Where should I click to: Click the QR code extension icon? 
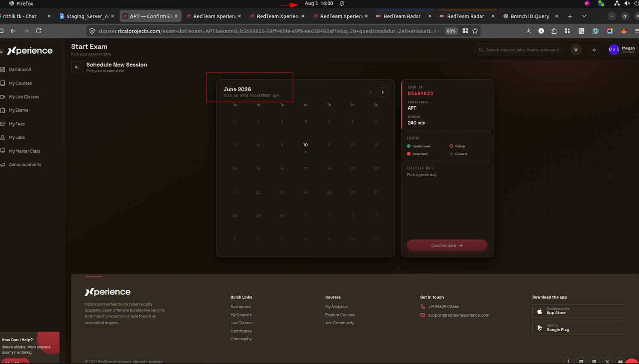pos(581,31)
